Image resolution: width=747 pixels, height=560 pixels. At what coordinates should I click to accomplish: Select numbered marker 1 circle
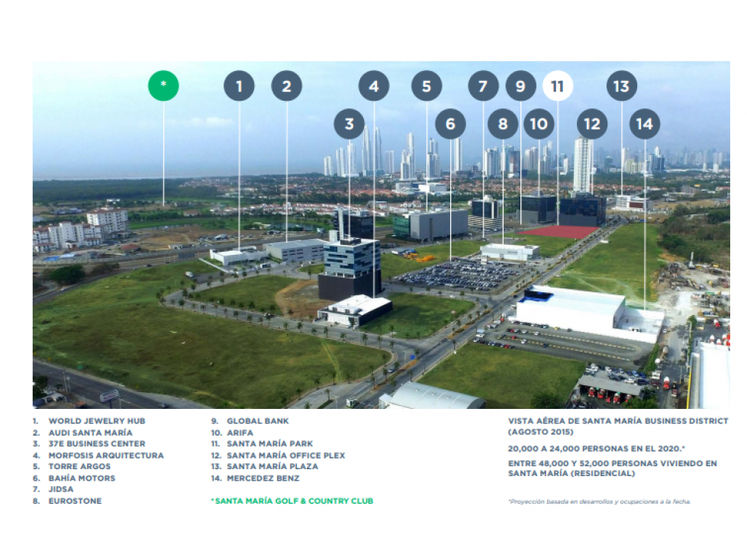[x=239, y=85]
